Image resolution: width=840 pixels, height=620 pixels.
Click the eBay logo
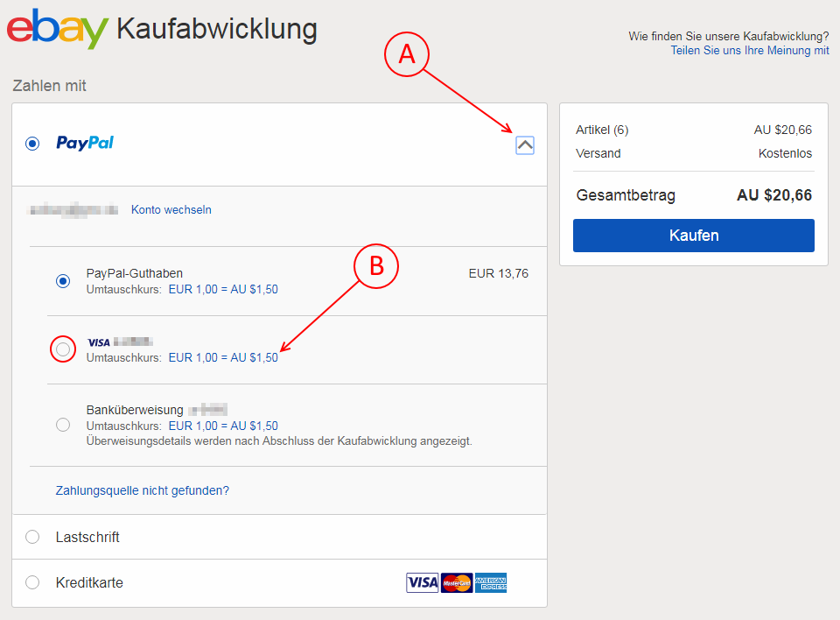[x=57, y=29]
